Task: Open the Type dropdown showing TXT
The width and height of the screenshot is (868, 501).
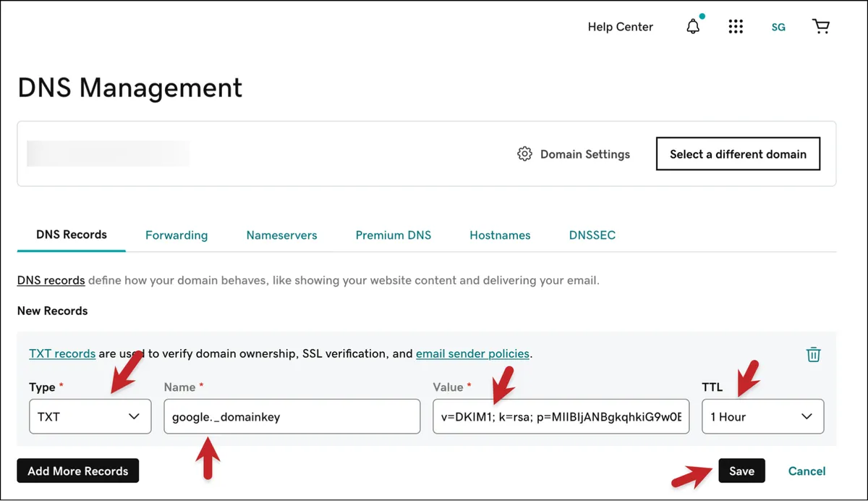Action: click(x=90, y=416)
